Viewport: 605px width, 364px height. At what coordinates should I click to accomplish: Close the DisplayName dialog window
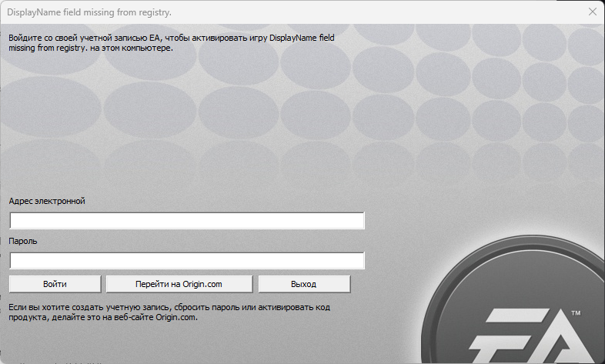click(592, 12)
